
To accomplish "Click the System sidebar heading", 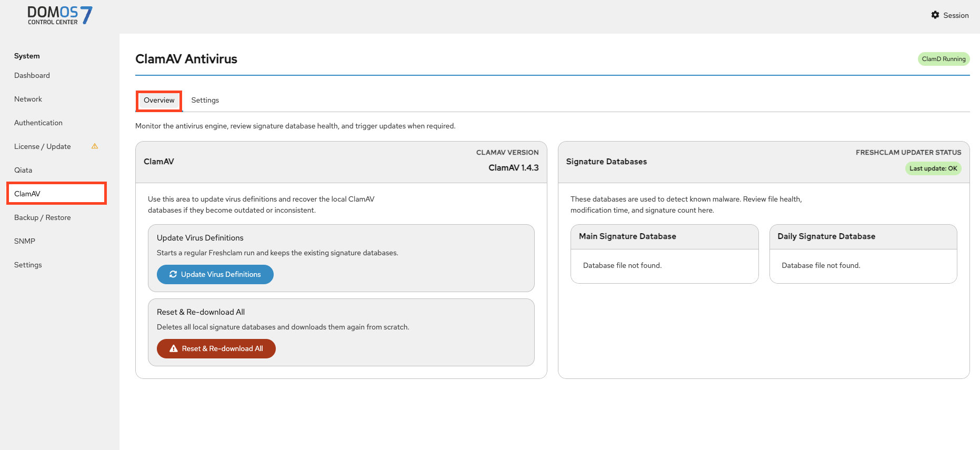I will (27, 56).
